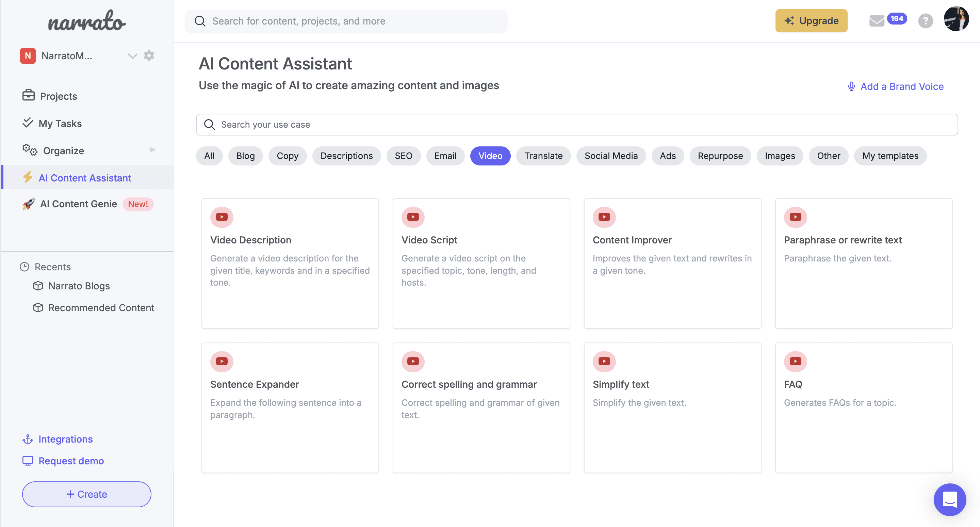Click the Upgrade button
The height and width of the screenshot is (527, 980).
point(811,20)
